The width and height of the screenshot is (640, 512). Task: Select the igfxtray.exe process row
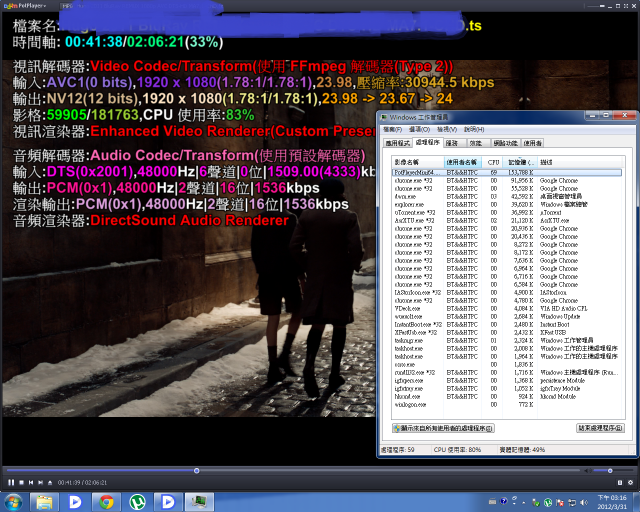(507, 389)
